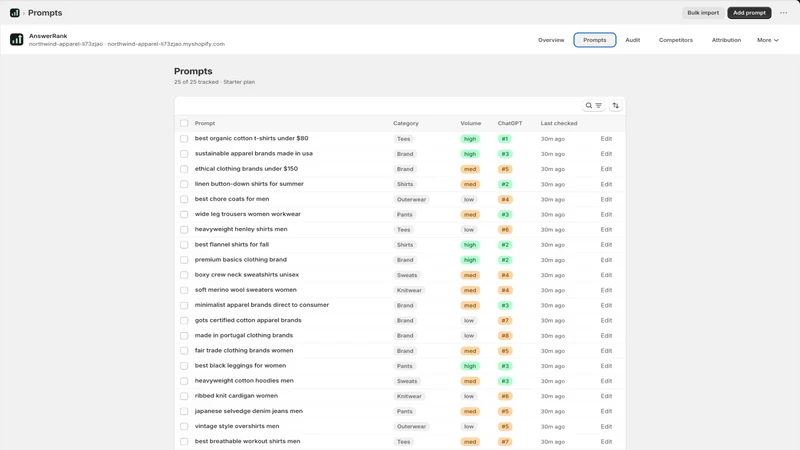Viewport: 800px width, 450px height.
Task: Select 'best black leggings for women' checkbox
Action: (x=184, y=366)
